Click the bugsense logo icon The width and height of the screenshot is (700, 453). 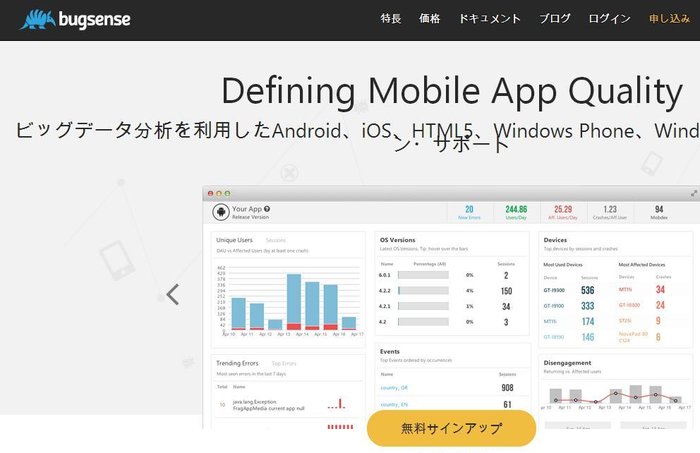click(x=36, y=19)
